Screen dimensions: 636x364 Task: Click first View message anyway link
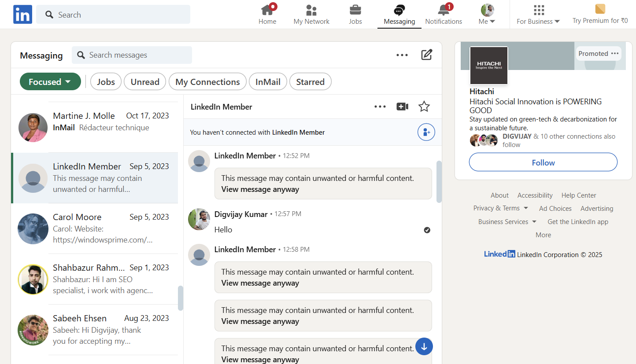pos(260,189)
